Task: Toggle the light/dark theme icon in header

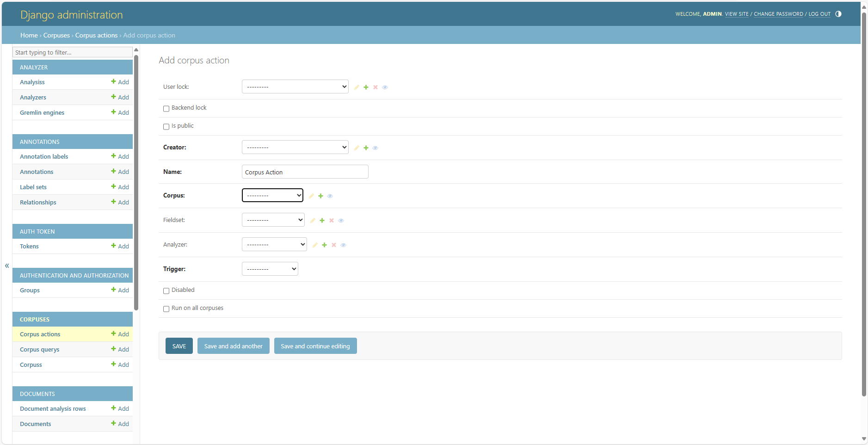Action: (838, 14)
